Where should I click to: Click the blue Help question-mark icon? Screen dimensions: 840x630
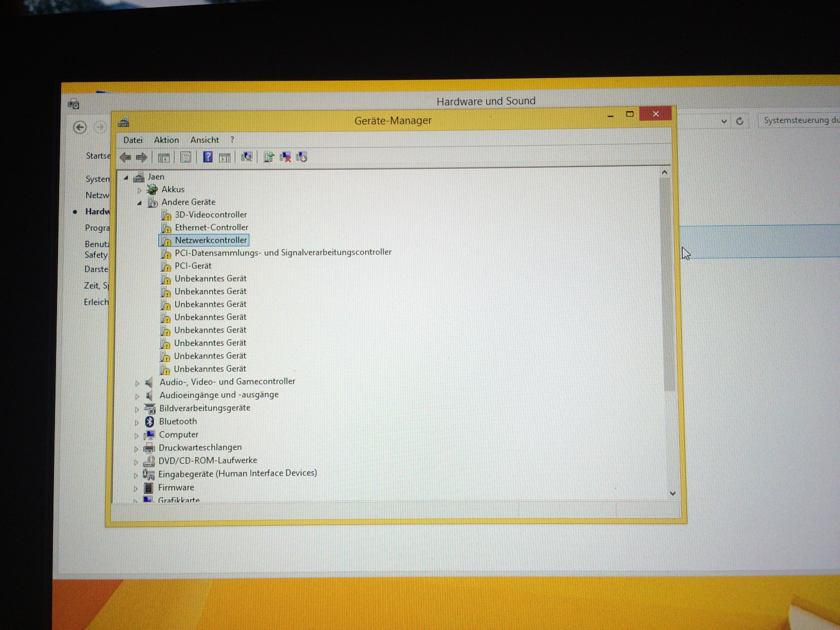coord(208,157)
